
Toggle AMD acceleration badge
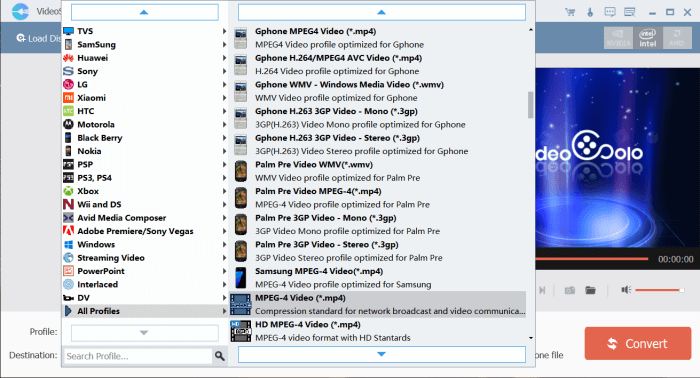(x=677, y=37)
